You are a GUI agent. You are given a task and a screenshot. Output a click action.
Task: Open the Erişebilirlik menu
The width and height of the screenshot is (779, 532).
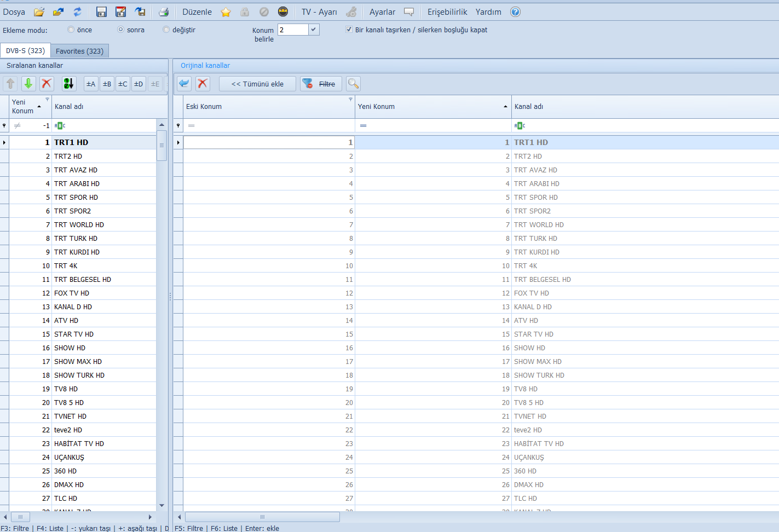(447, 12)
